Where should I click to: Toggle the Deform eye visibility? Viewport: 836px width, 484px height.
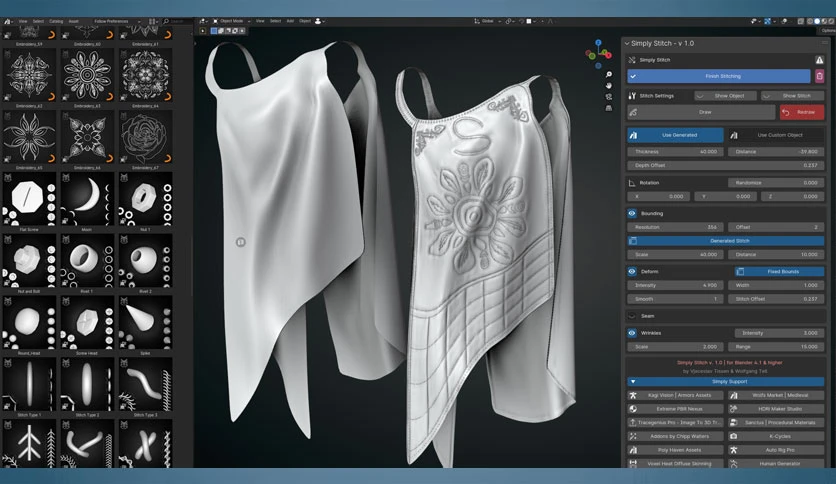click(632, 271)
